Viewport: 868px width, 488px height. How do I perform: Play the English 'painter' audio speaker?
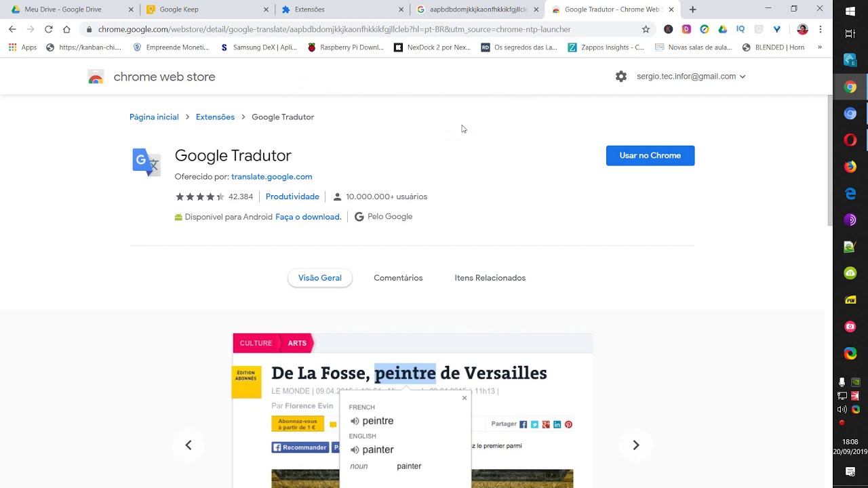pos(355,449)
